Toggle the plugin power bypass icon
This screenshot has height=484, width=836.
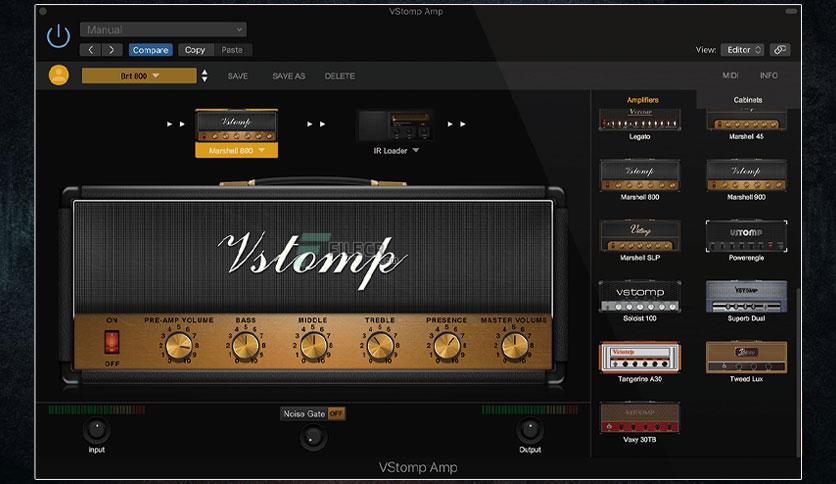(x=58, y=36)
